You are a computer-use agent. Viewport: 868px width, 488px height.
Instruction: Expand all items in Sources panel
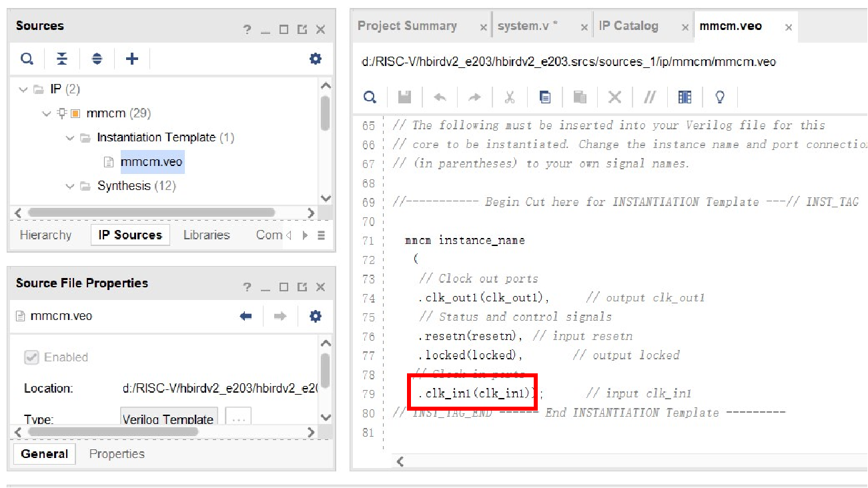pyautogui.click(x=97, y=59)
